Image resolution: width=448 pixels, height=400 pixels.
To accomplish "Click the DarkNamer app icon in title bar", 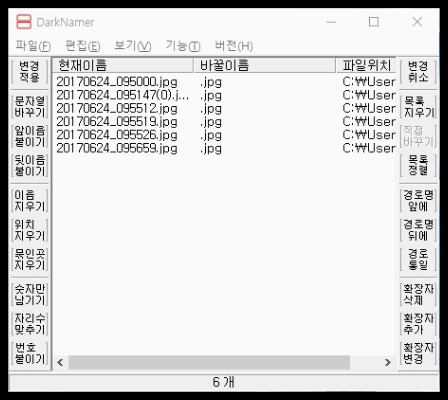I will click(x=24, y=22).
